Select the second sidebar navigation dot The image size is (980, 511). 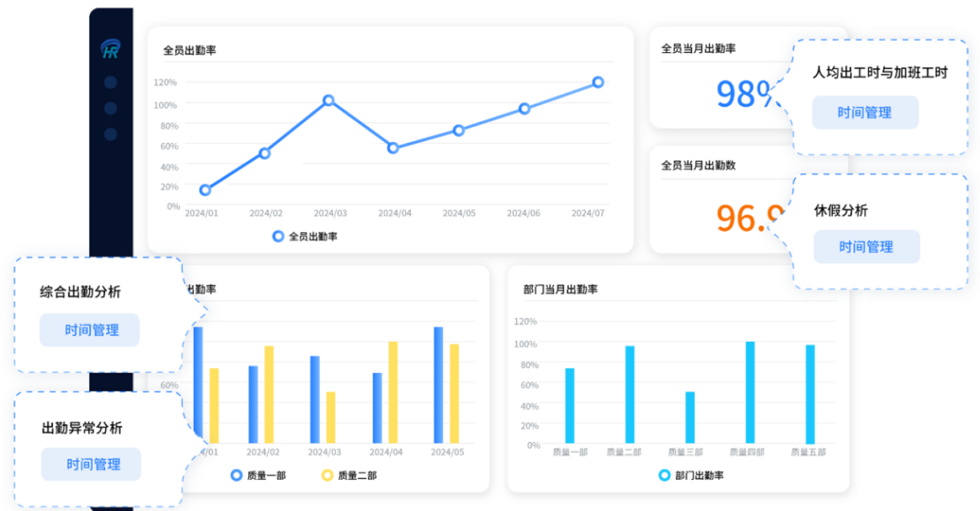coord(110,108)
